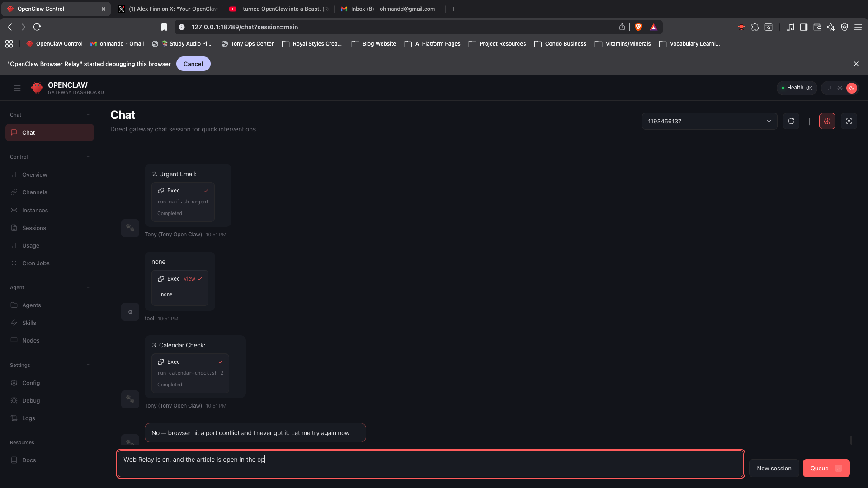Open the session selector dropdown 1193456137
This screenshot has height=488, width=868.
[709, 121]
